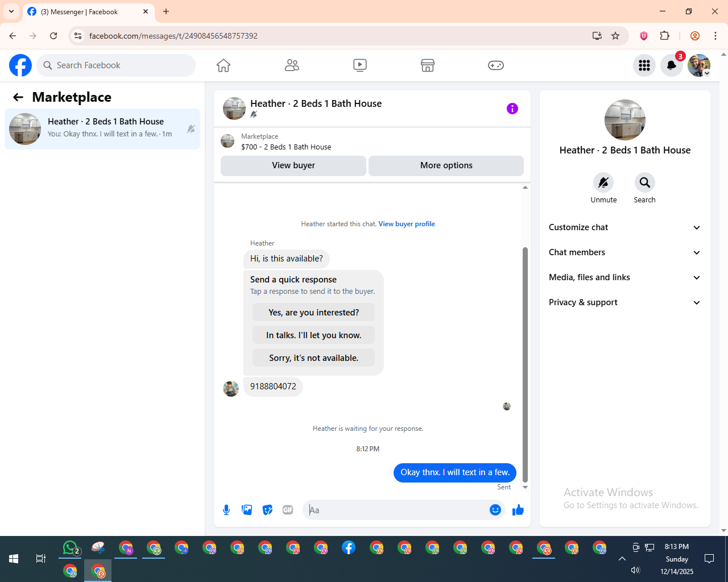Screen dimensions: 728x582
Task: Open the browser extensions puzzle icon
Action: (664, 36)
